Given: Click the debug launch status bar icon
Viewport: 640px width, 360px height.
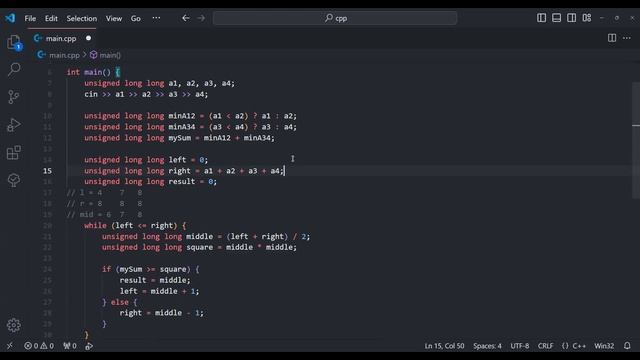Looking at the screenshot, I should 89,346.
